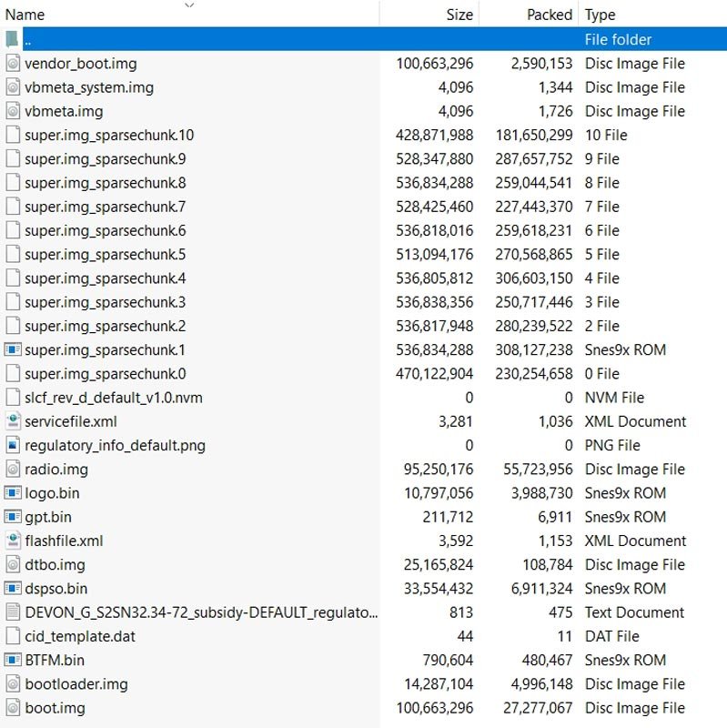
Task: Click the blank file icon beside cid_template.dat
Action: point(12,636)
